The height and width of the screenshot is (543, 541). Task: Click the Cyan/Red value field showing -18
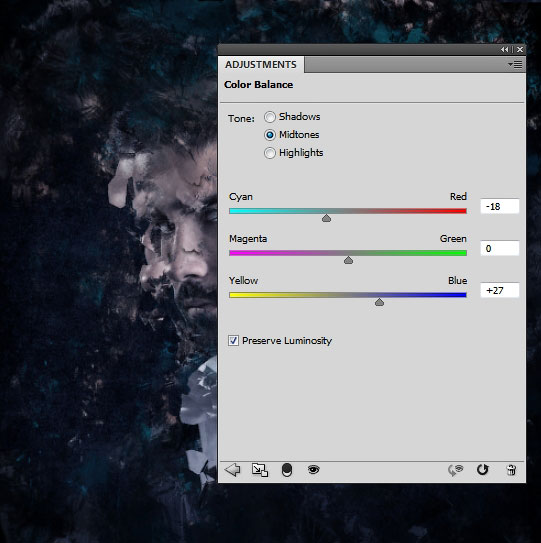[500, 206]
